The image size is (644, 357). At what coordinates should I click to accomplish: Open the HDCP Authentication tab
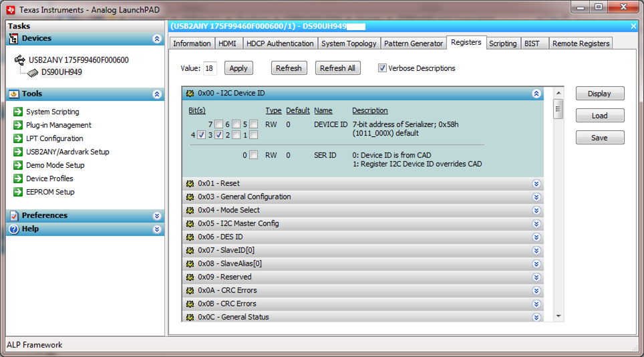280,43
